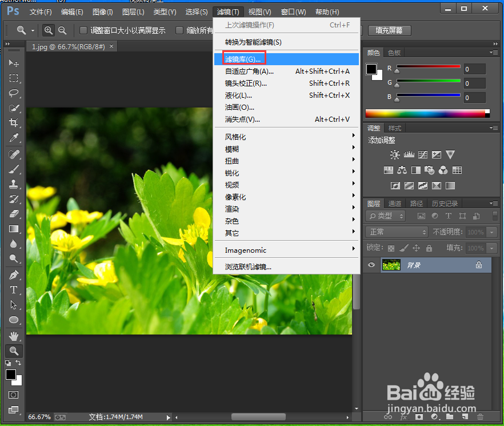Click Zoom In icon in options bar

tap(49, 30)
